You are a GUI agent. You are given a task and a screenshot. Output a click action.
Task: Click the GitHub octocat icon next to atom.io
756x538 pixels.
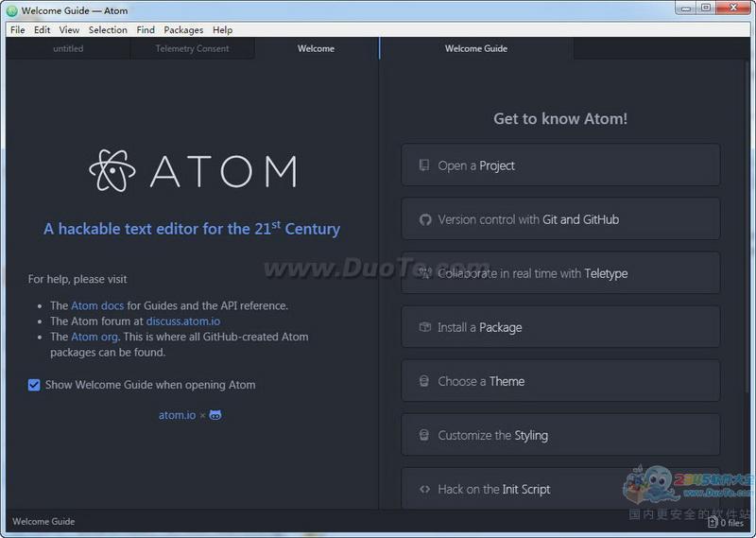[x=215, y=415]
